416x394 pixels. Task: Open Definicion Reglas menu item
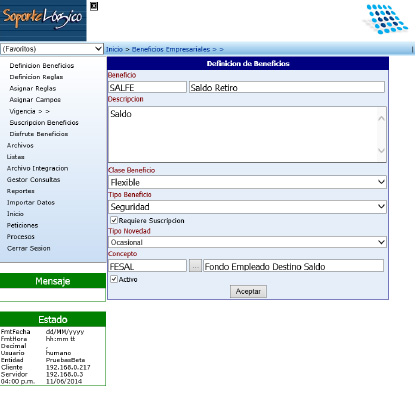(x=36, y=77)
